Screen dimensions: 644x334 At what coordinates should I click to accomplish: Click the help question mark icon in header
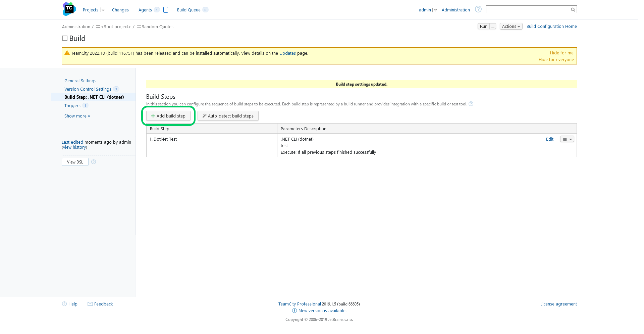click(478, 9)
